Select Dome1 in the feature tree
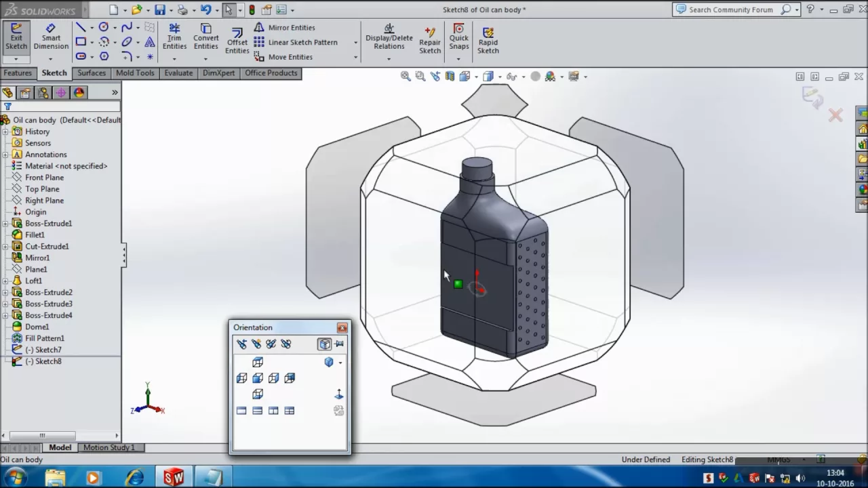 [31, 327]
